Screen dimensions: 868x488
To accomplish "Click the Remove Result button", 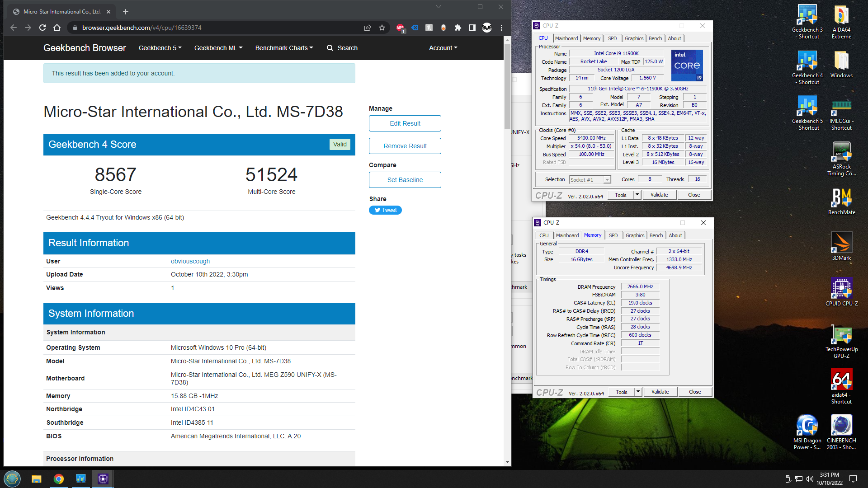I will tap(405, 146).
